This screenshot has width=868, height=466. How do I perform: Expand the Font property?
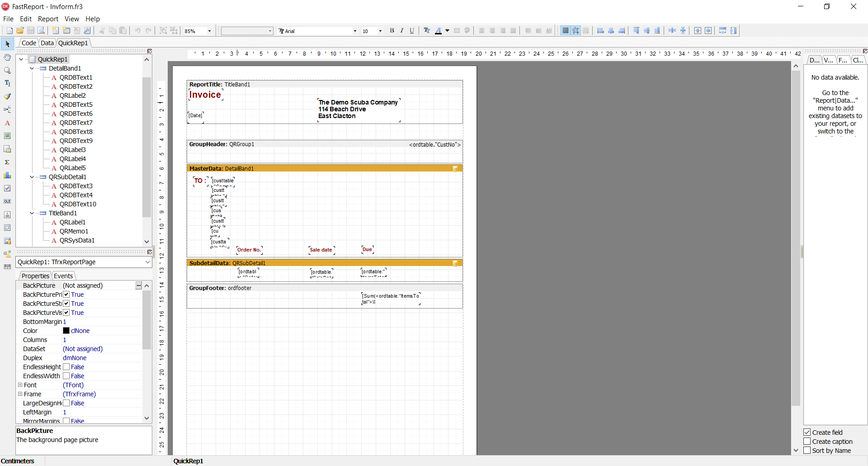tap(20, 385)
